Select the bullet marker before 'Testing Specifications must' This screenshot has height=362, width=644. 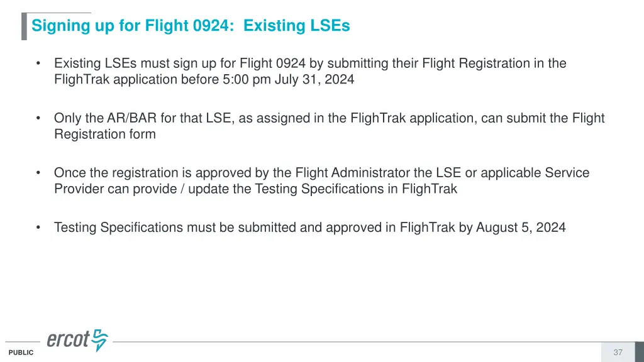click(39, 228)
